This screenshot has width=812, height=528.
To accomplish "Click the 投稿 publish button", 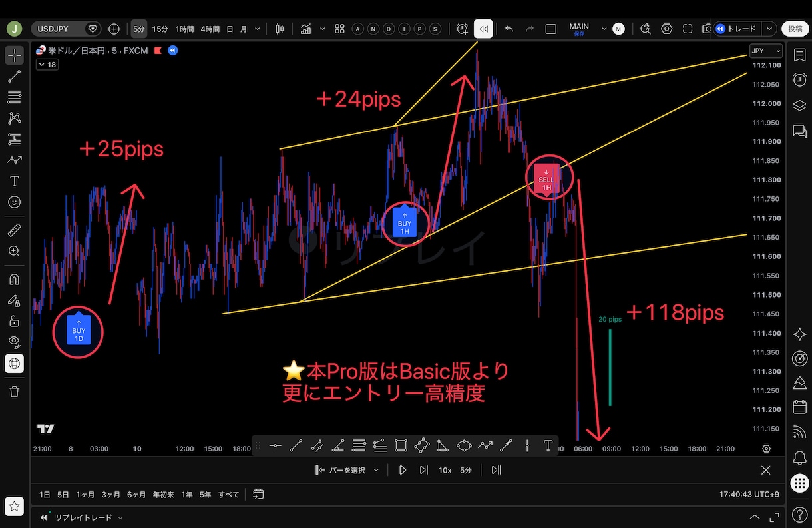I will pos(795,29).
